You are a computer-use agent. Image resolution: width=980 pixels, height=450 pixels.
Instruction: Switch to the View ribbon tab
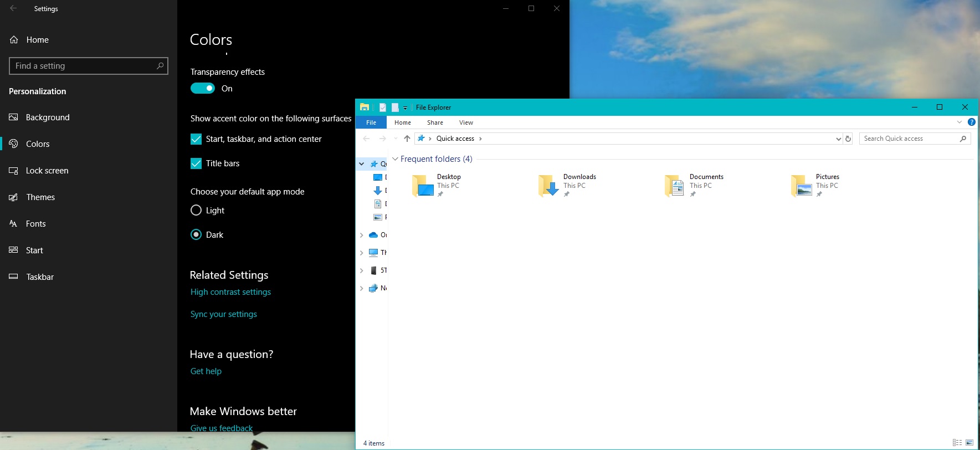click(x=466, y=122)
